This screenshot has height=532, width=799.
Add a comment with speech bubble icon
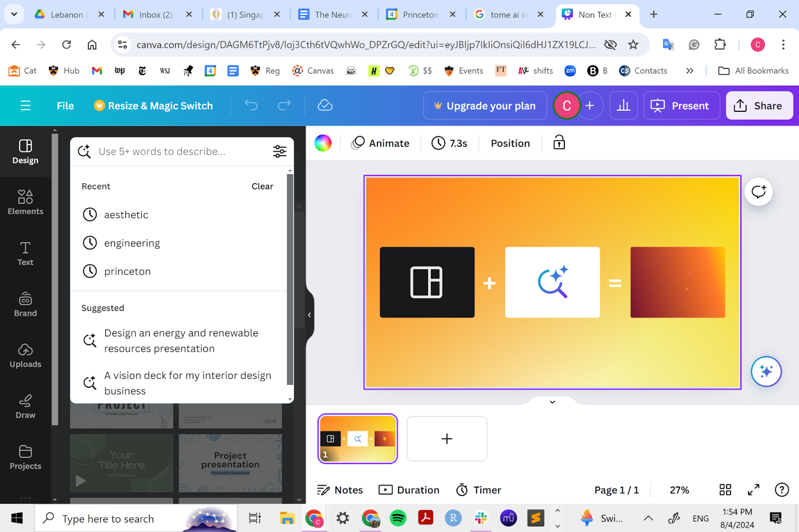(x=759, y=192)
